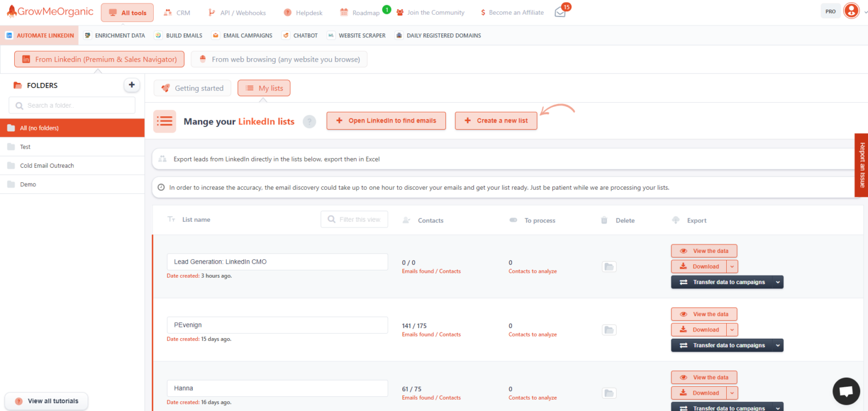This screenshot has height=411, width=868.
Task: Expand Download options for Lead Generation list
Action: tap(732, 266)
